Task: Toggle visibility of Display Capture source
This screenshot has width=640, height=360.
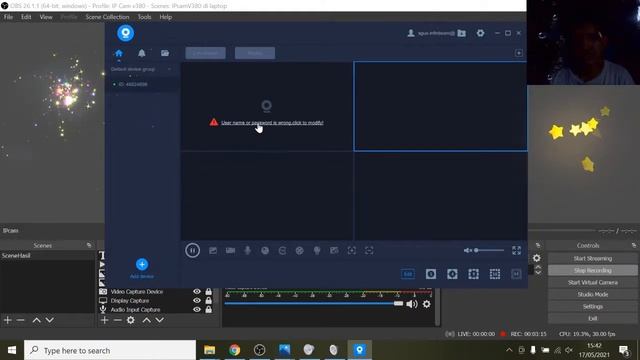Action: coord(197,300)
